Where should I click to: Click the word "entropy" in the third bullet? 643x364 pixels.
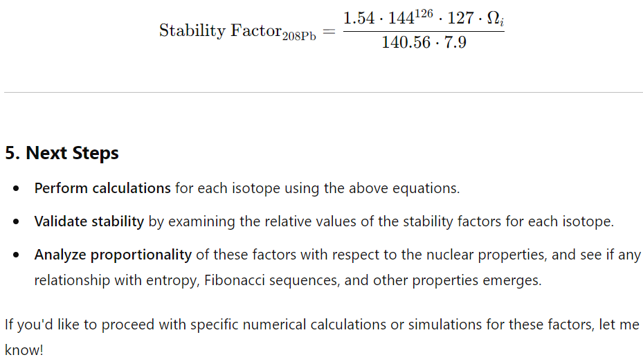coord(172,281)
